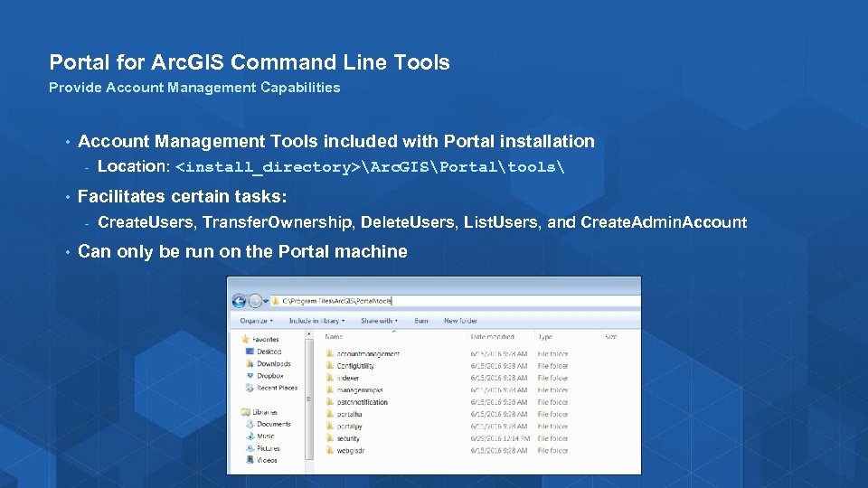Select the Recent Places icon
This screenshot has width=868, height=488.
click(250, 388)
